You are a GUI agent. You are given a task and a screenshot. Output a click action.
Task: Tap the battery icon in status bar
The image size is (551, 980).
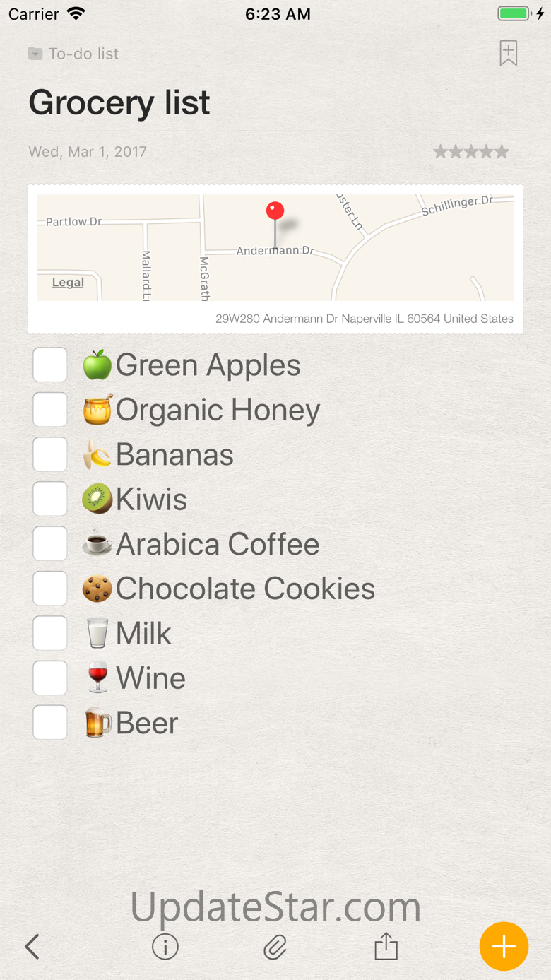tap(514, 14)
